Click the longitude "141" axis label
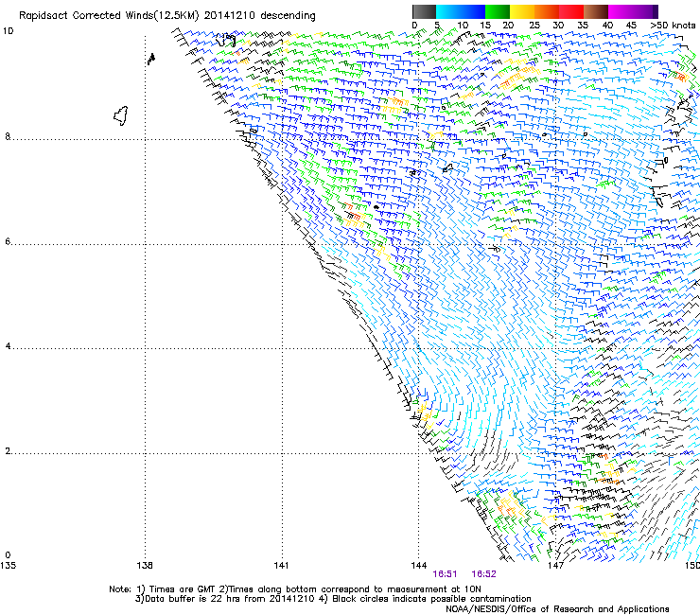 281,566
